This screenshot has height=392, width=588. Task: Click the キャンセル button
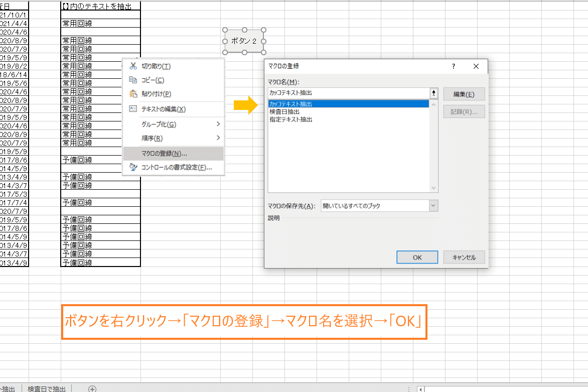(464, 257)
